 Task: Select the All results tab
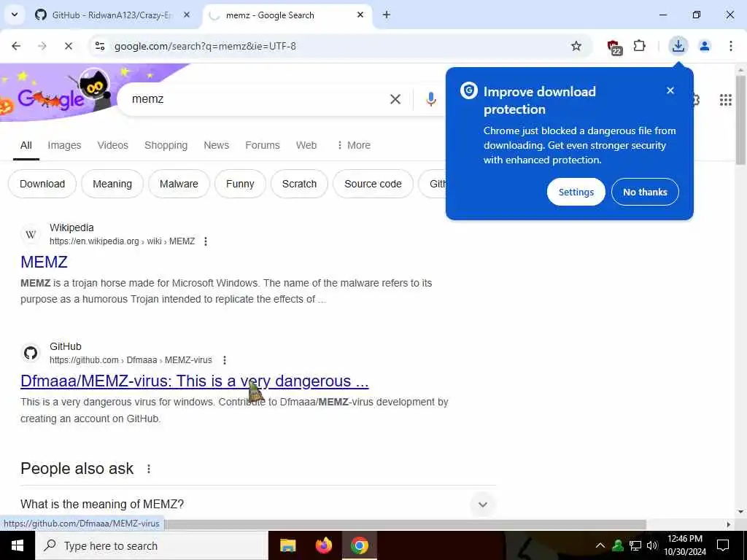click(26, 145)
